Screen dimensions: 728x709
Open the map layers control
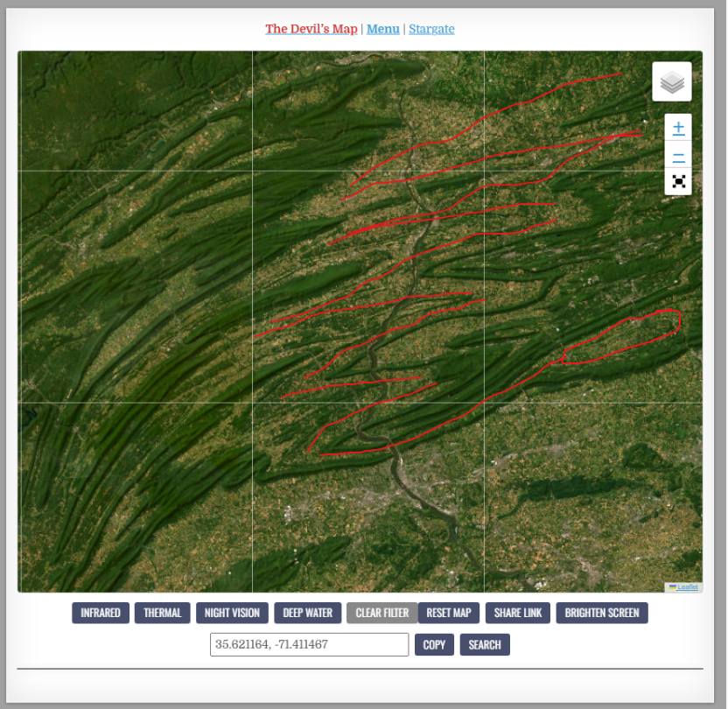point(671,82)
